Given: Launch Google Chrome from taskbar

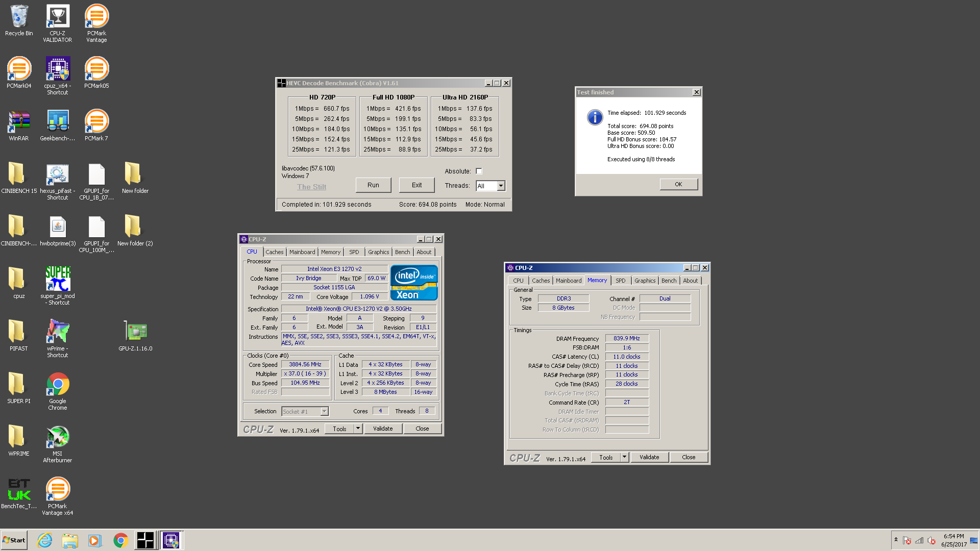Looking at the screenshot, I should pos(120,540).
